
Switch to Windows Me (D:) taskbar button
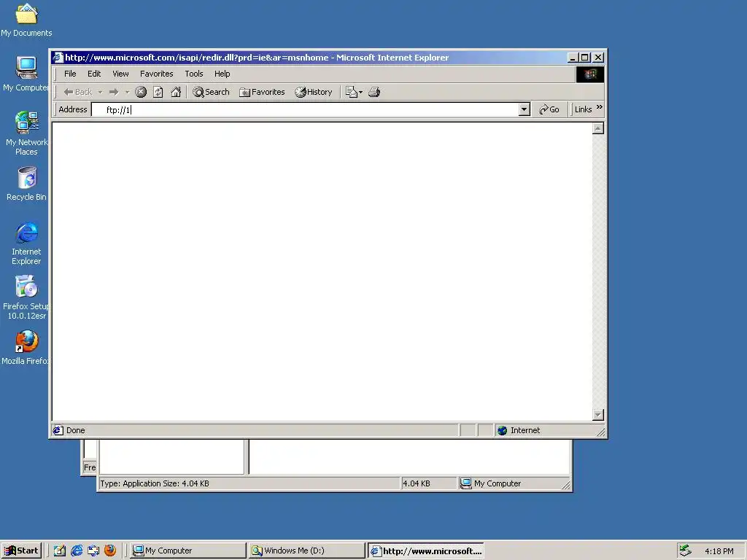pyautogui.click(x=307, y=551)
